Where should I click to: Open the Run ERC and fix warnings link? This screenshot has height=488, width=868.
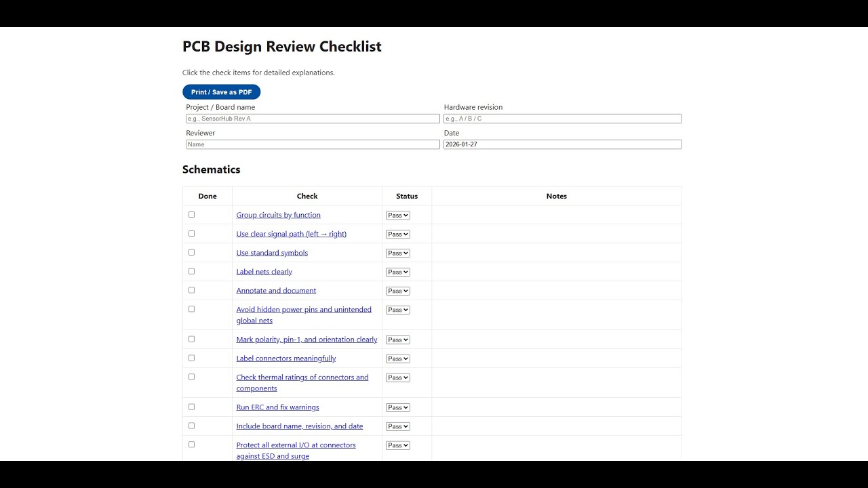277,407
